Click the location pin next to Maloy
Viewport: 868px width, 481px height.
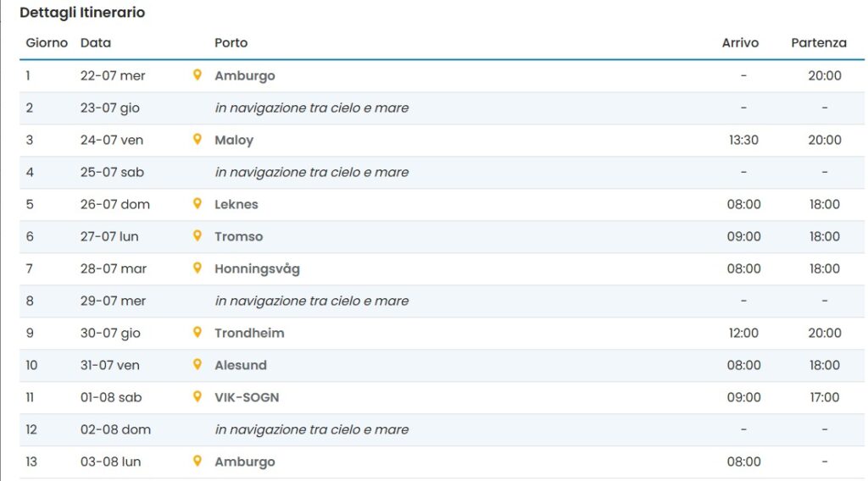tap(197, 140)
